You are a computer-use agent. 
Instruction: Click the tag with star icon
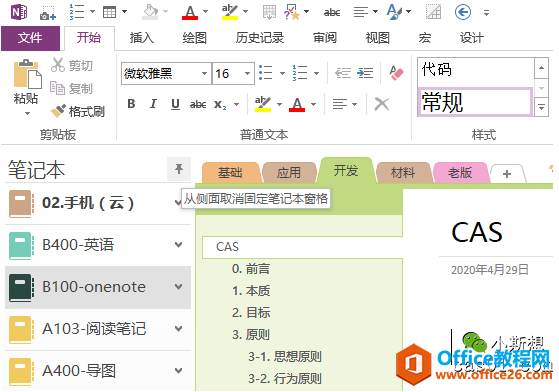pyautogui.click(x=292, y=12)
